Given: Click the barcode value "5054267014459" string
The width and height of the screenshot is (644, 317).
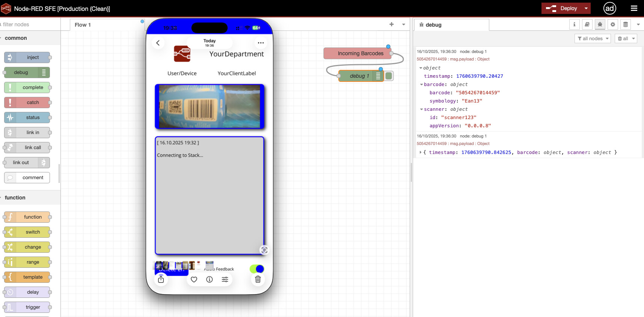Looking at the screenshot, I should (478, 93).
